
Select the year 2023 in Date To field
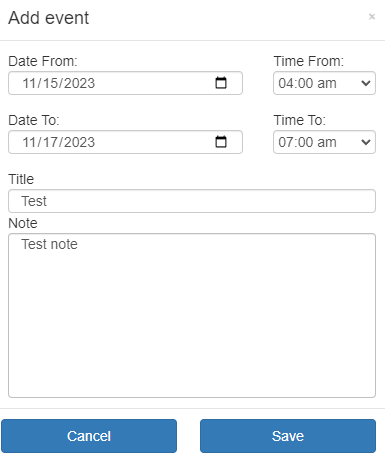[x=80, y=142]
